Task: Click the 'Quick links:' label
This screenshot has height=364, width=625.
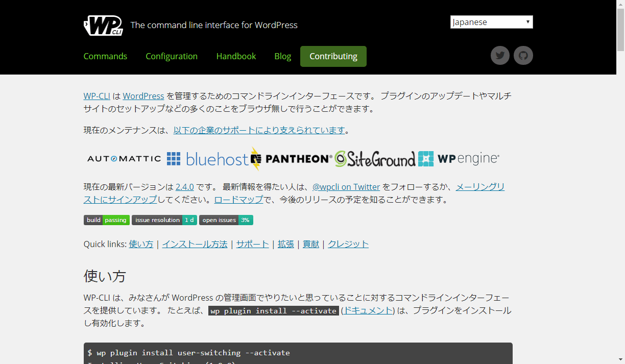Action: click(x=105, y=244)
